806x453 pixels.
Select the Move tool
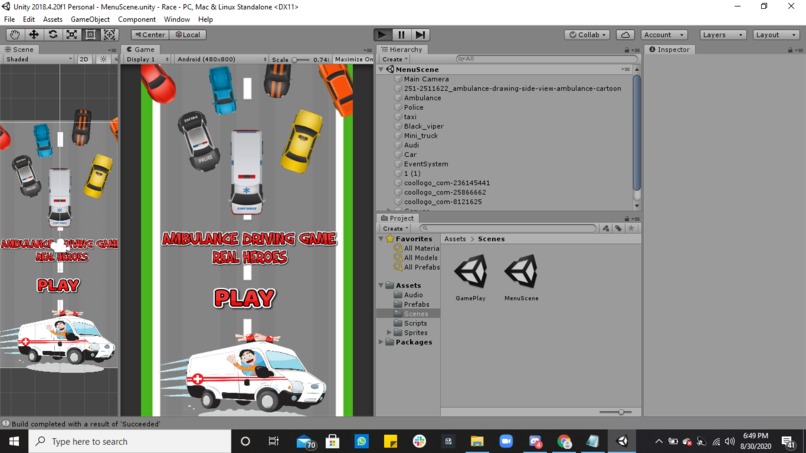(33, 34)
